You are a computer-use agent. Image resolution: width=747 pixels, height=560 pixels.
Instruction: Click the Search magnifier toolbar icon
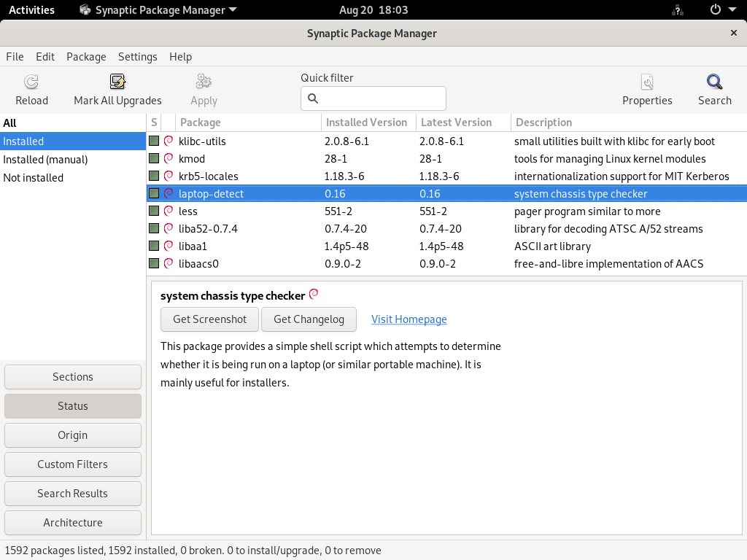point(713,82)
